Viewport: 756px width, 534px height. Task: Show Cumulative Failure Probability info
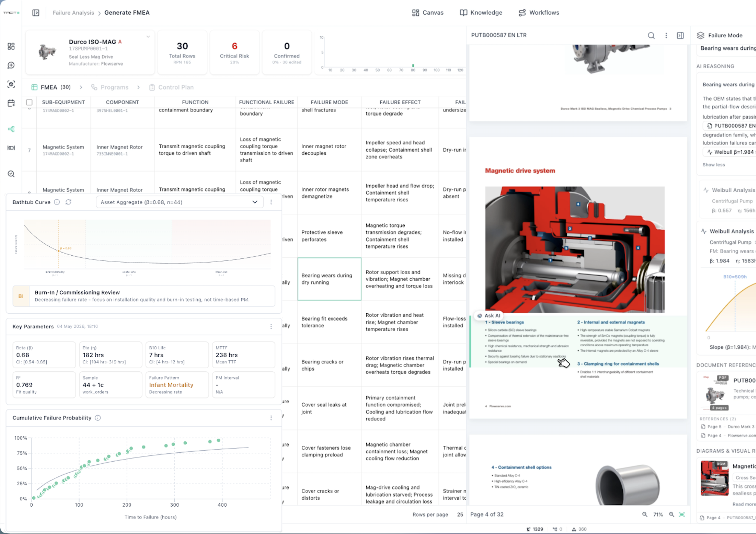pos(98,418)
